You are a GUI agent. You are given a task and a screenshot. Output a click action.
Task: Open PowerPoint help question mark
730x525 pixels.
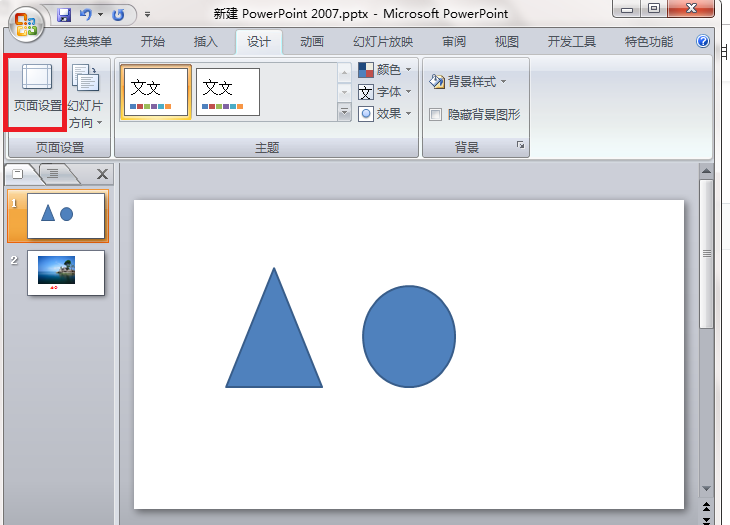tap(703, 41)
